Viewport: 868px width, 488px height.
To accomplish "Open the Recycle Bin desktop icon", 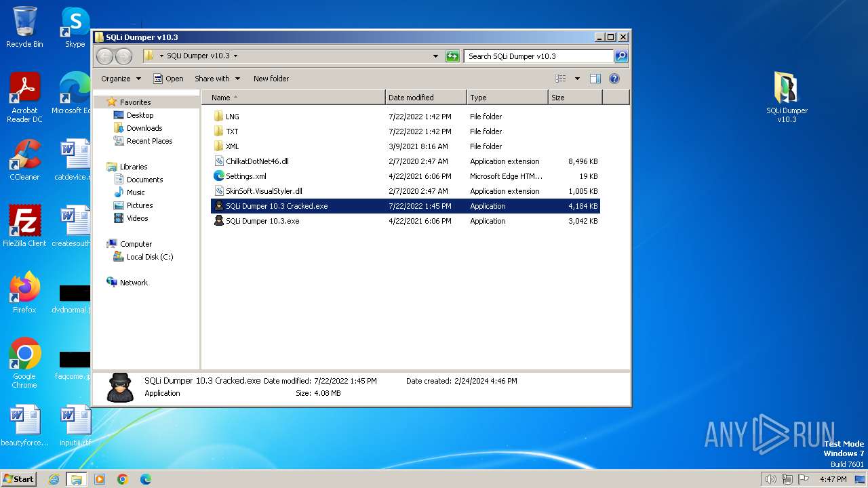I will tap(24, 27).
